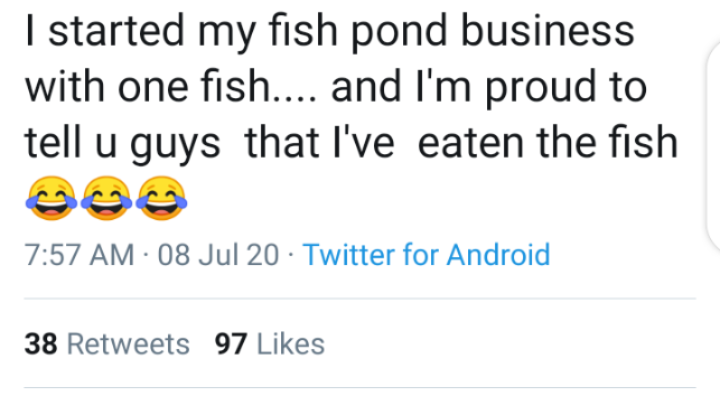Click the 7:57 AM timestamp
The width and height of the screenshot is (720, 409).
pyautogui.click(x=79, y=254)
